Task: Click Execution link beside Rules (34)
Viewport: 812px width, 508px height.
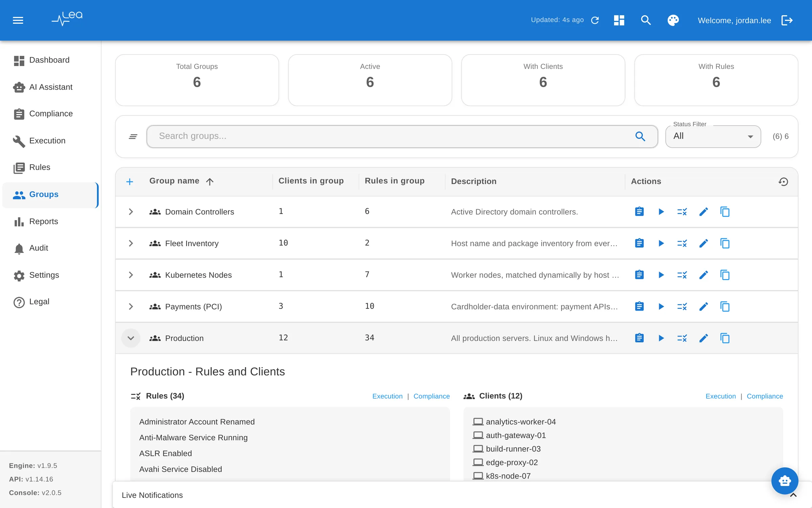Action: 387,396
